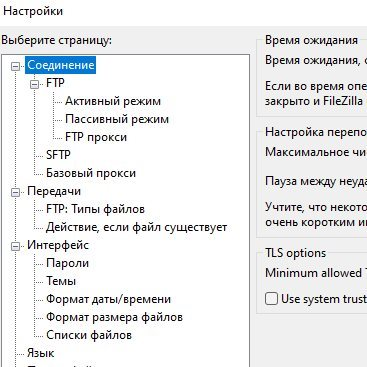
Task: Select FTP прокси settings page
Action: coord(96,137)
